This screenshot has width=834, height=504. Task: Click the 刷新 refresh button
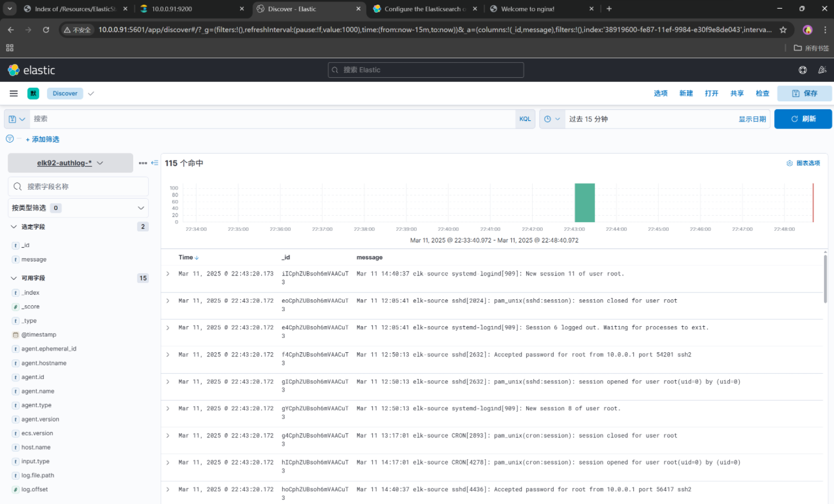coord(803,119)
